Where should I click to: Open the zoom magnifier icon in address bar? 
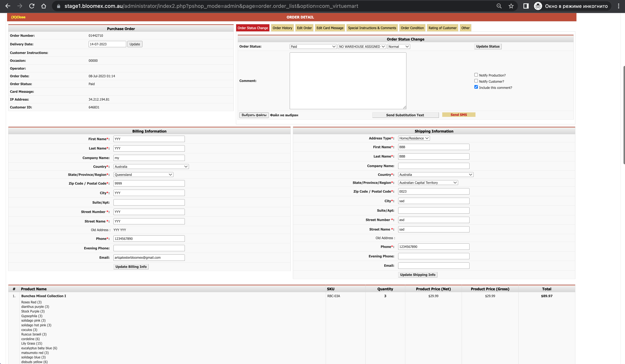coord(499,6)
